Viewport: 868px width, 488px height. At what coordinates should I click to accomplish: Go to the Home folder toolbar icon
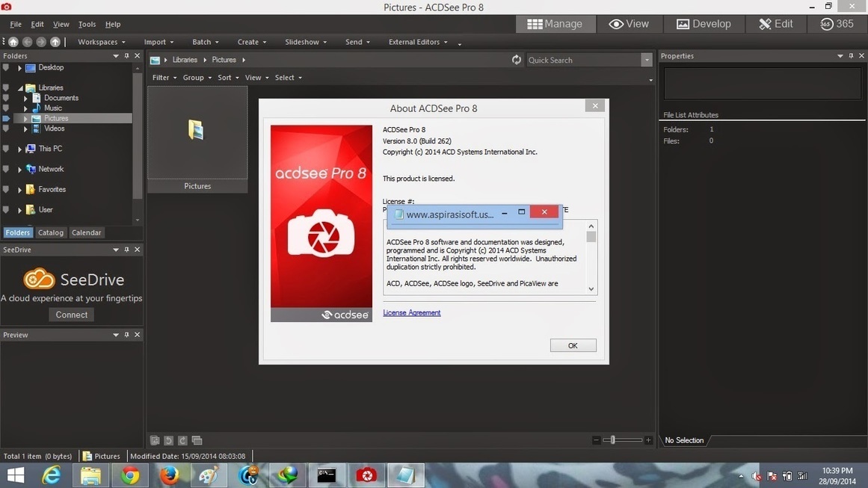point(13,42)
